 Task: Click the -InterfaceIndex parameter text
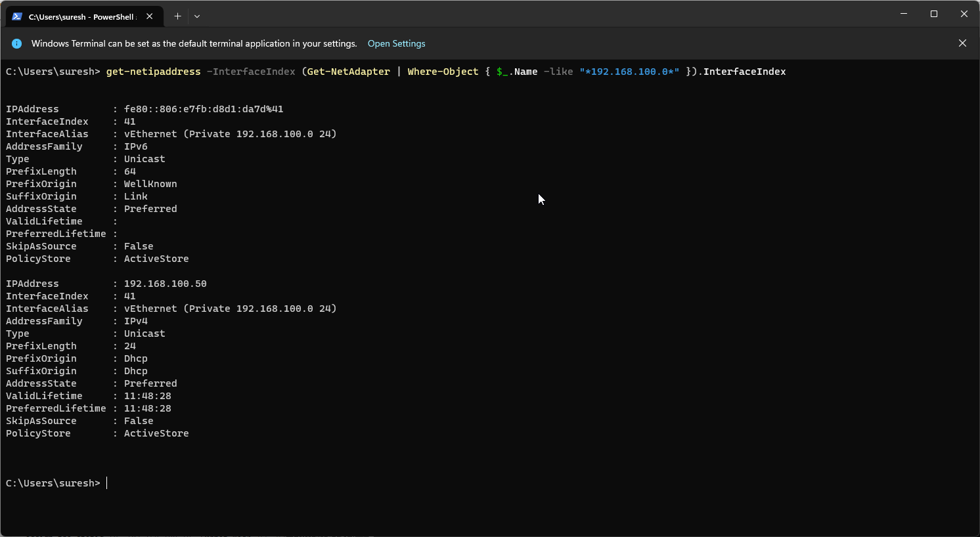(x=251, y=72)
